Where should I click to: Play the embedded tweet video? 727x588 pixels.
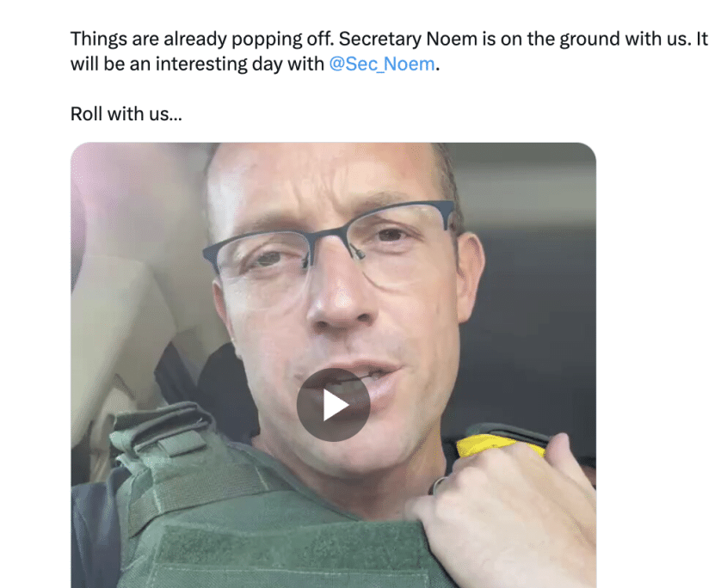pos(333,405)
